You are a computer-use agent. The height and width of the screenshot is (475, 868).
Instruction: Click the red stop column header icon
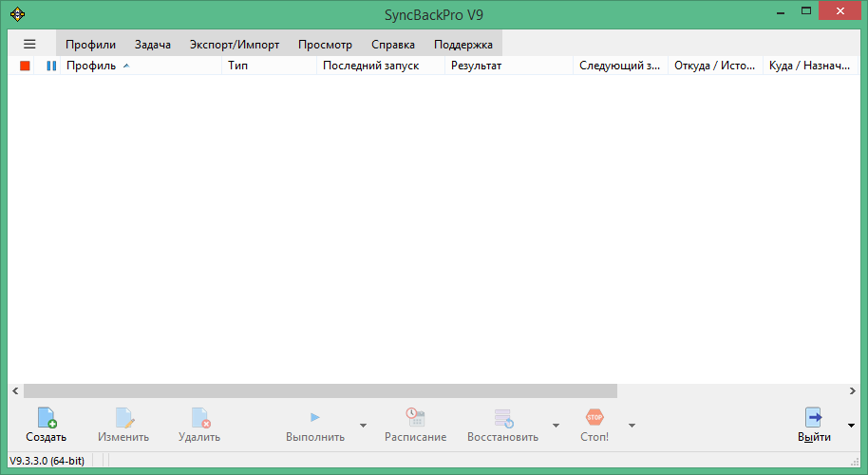click(x=25, y=66)
